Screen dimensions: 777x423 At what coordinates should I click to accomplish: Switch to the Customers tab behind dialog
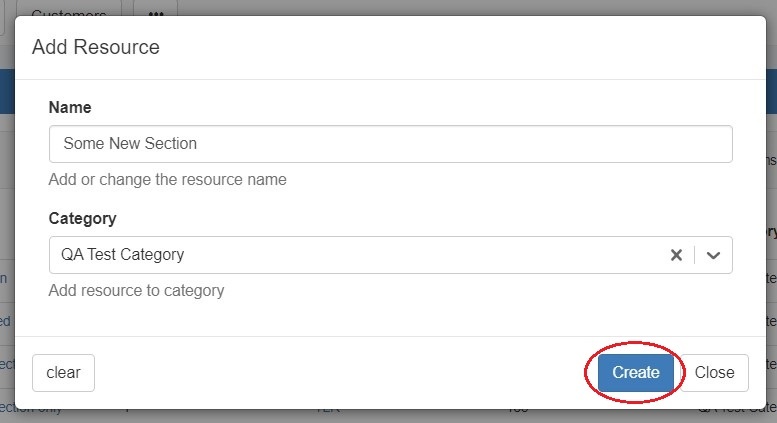(x=68, y=8)
